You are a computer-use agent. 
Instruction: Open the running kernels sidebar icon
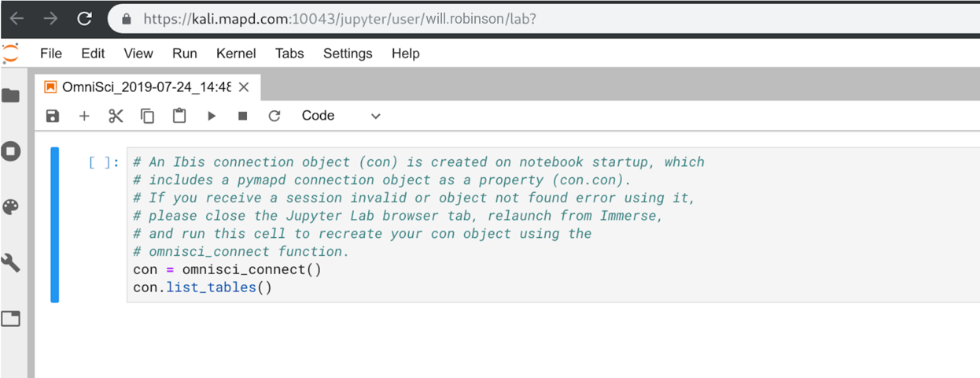(x=10, y=150)
